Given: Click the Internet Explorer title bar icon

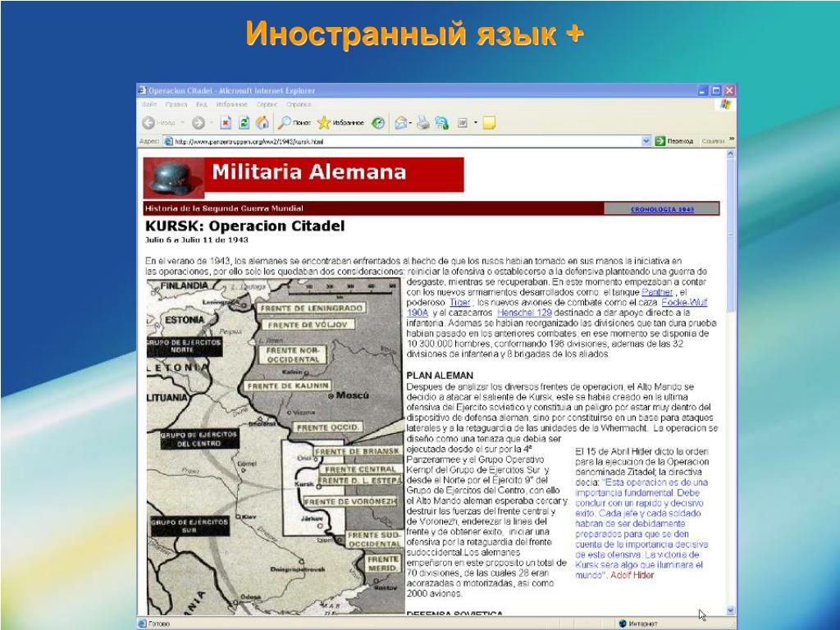Looking at the screenshot, I should point(143,90).
